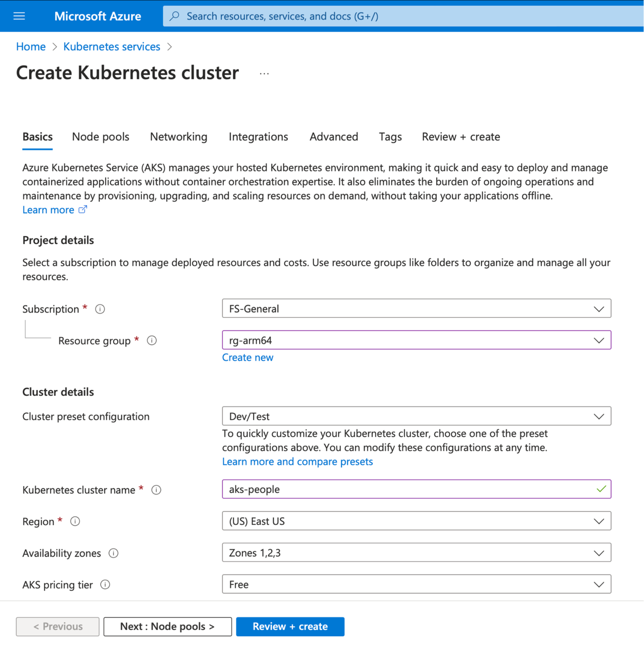Click the Subscription info icon
Screen dimensions: 644x656
(x=100, y=309)
